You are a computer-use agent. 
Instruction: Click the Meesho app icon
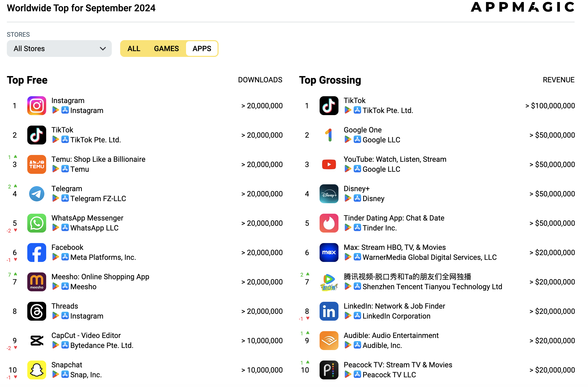pyautogui.click(x=36, y=282)
